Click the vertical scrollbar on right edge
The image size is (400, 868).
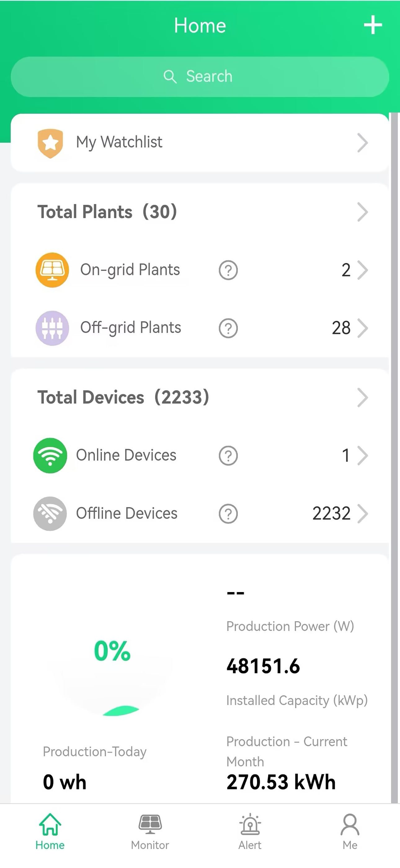coord(394,458)
